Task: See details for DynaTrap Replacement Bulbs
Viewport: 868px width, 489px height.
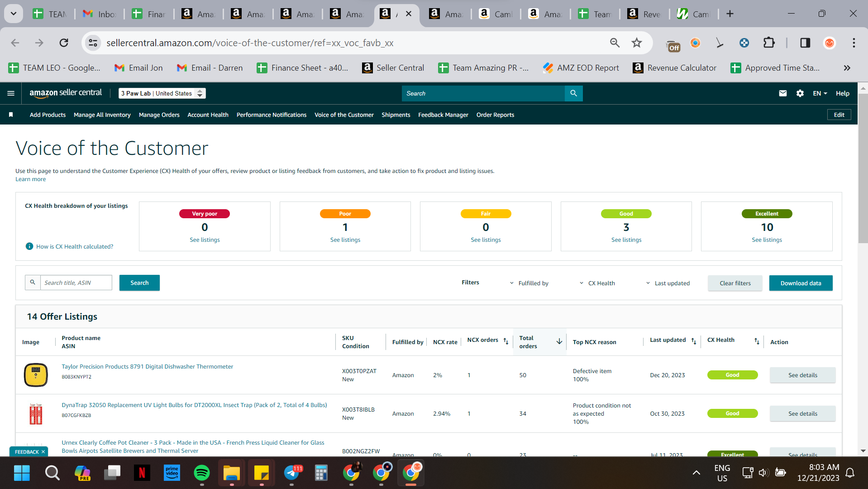Action: coord(803,413)
